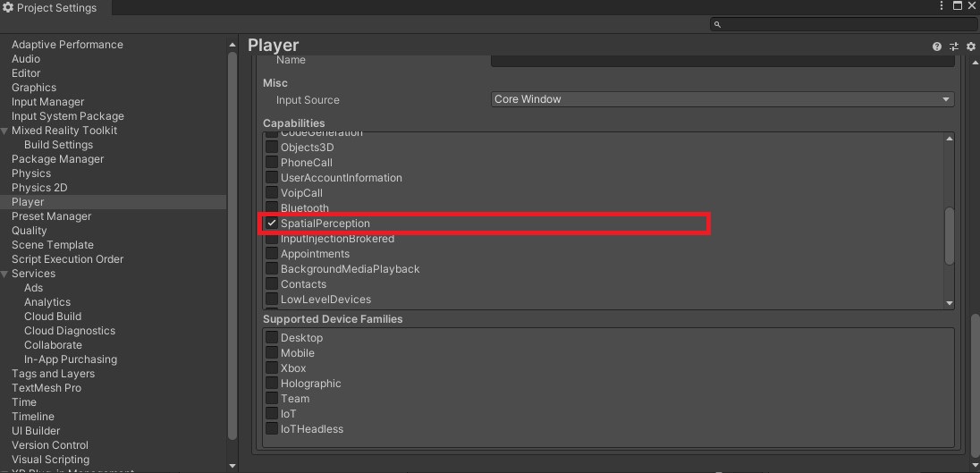This screenshot has height=473, width=980.
Task: Select Editor settings category
Action: (26, 73)
